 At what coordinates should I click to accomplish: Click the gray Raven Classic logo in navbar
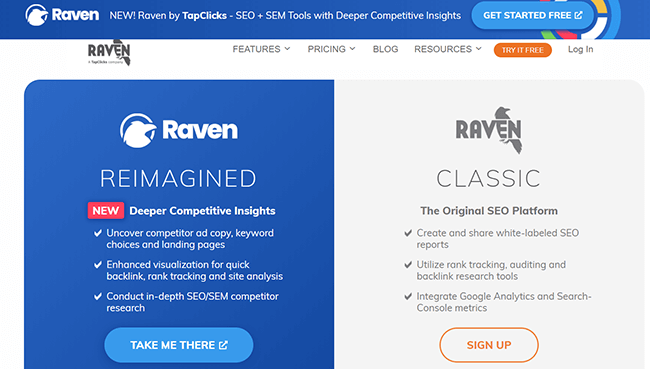(x=109, y=53)
